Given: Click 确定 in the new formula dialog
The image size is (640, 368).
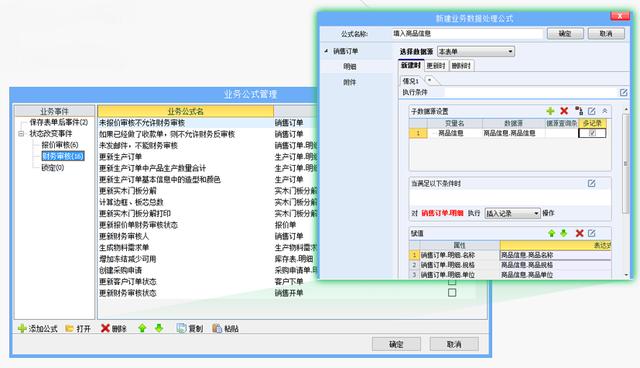Looking at the screenshot, I should (565, 34).
